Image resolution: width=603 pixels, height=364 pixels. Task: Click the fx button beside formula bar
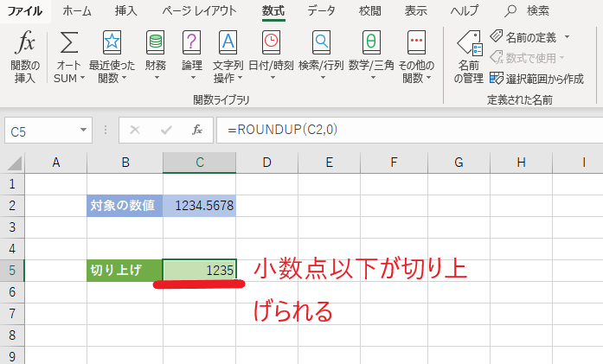pos(197,130)
